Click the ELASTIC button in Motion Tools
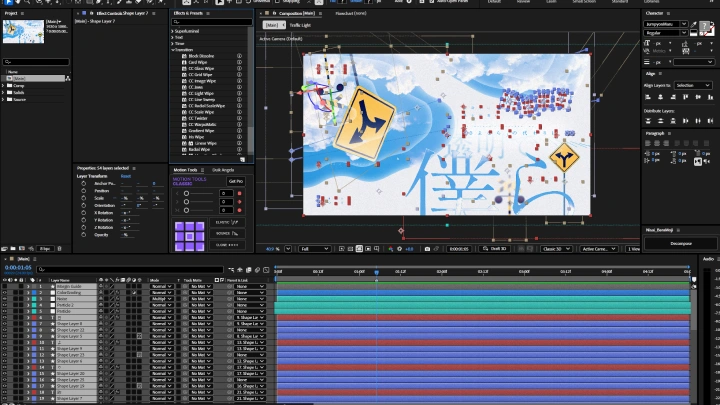 click(227, 222)
